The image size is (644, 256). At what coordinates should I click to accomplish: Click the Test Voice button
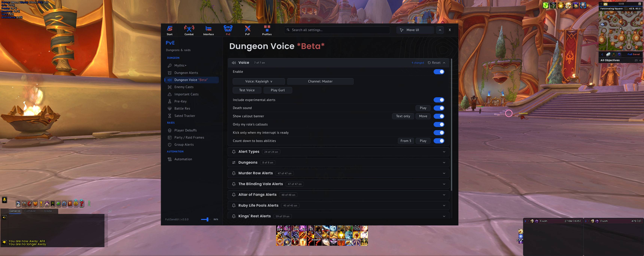click(247, 90)
